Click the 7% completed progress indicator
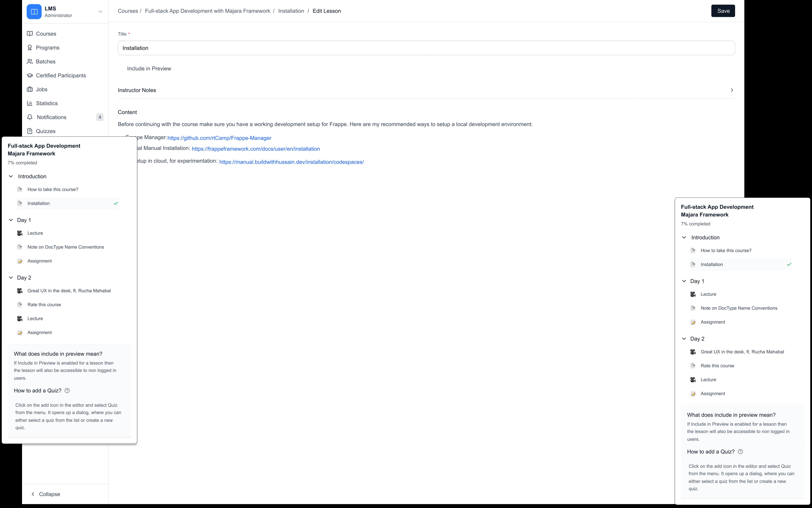The height and width of the screenshot is (508, 812). (22, 162)
